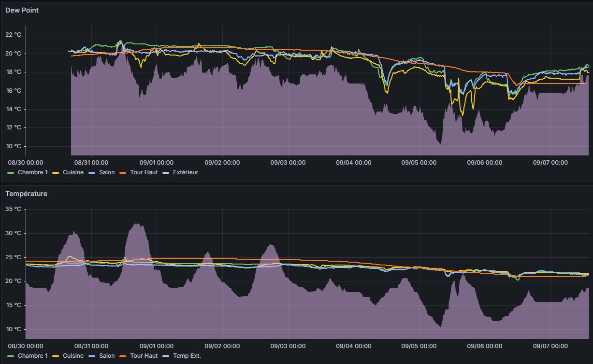This screenshot has width=593, height=364.
Task: Toggle Cuisine series in Température legend
Action: 73,356
